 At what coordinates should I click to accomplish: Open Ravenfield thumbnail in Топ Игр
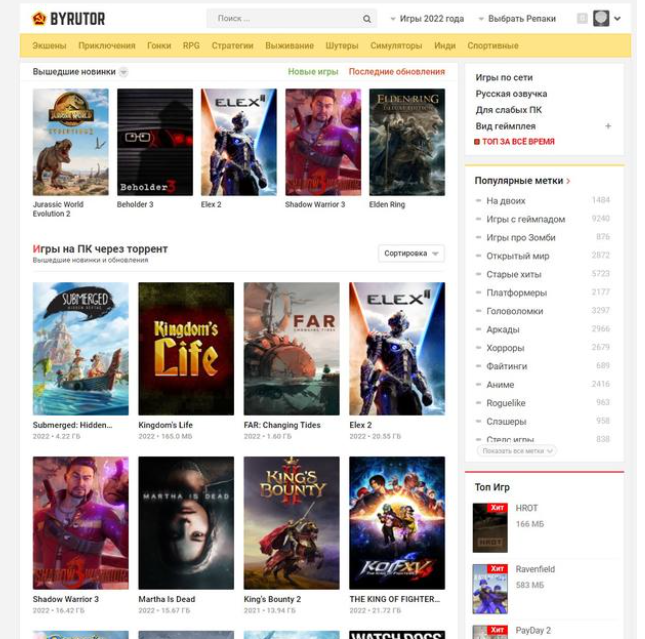pyautogui.click(x=490, y=588)
